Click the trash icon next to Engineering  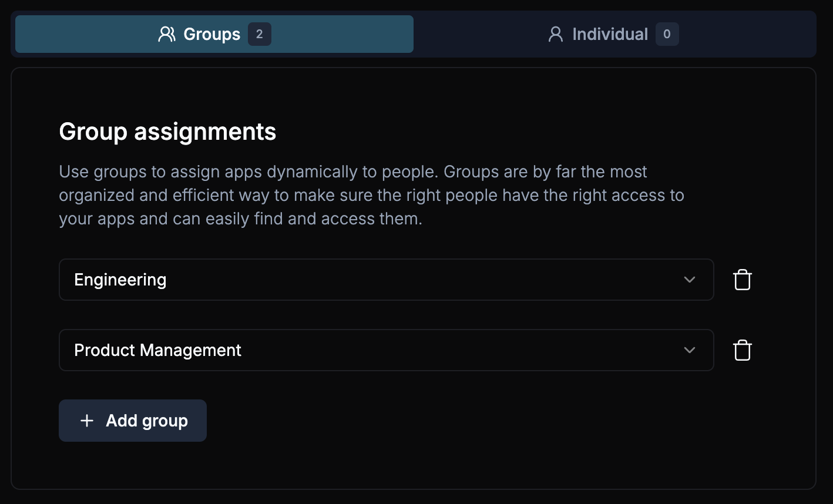pyautogui.click(x=742, y=280)
